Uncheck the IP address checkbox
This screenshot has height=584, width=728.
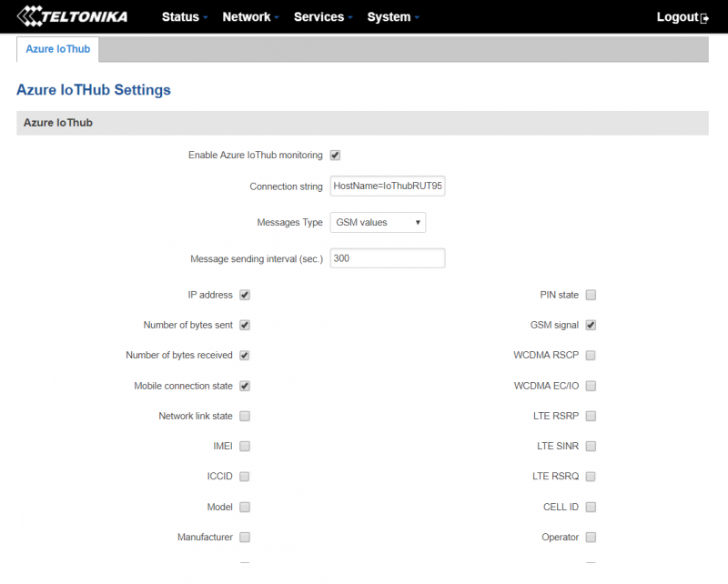click(x=245, y=295)
